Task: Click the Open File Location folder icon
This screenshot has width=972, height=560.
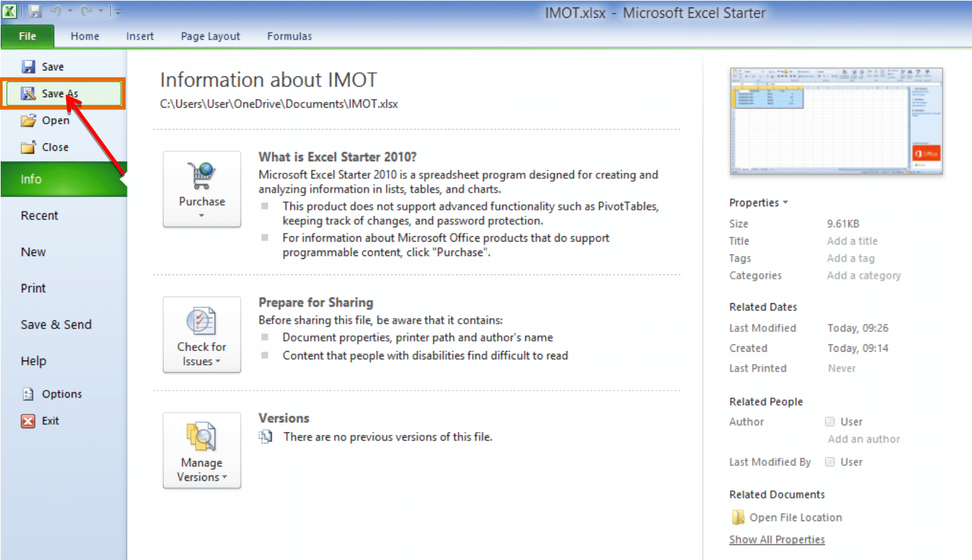Action: point(738,518)
